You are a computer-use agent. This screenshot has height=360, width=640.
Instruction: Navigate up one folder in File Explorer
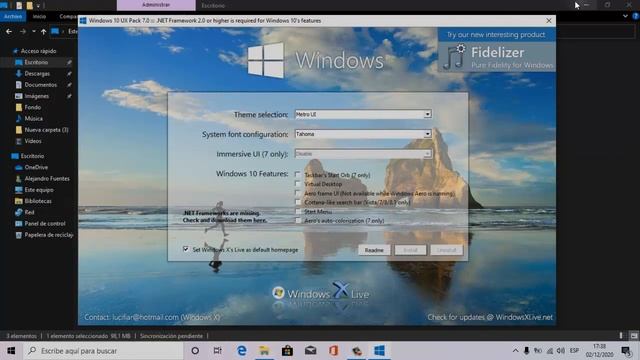[43, 31]
